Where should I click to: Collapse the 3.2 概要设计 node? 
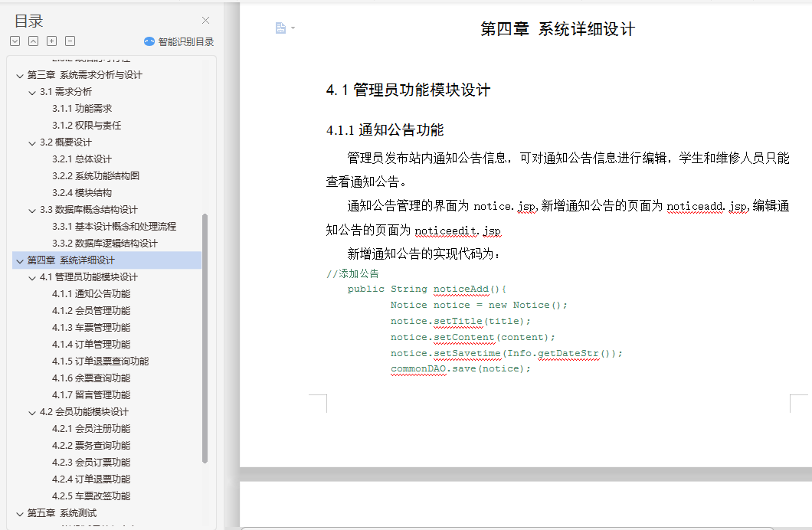pyautogui.click(x=32, y=143)
